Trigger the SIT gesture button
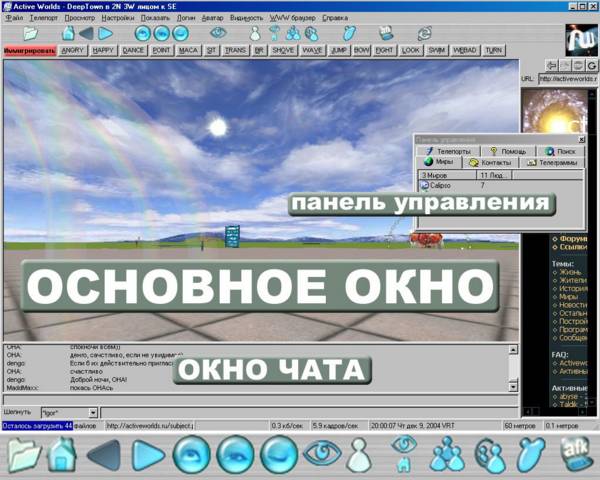The image size is (600, 480). coord(211,51)
